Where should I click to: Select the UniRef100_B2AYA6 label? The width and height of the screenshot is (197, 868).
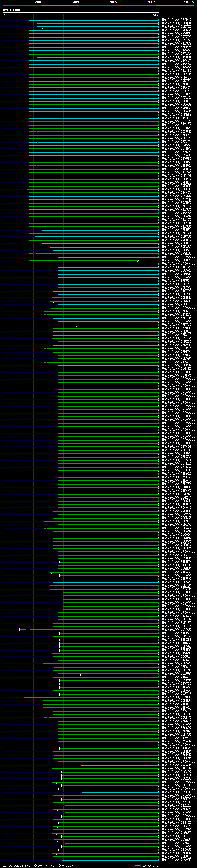pyautogui.click(x=176, y=318)
